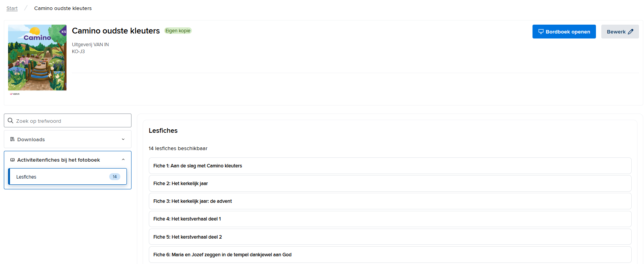The height and width of the screenshot is (264, 644).
Task: Click the KO-J3 grade code text
Action: click(78, 52)
